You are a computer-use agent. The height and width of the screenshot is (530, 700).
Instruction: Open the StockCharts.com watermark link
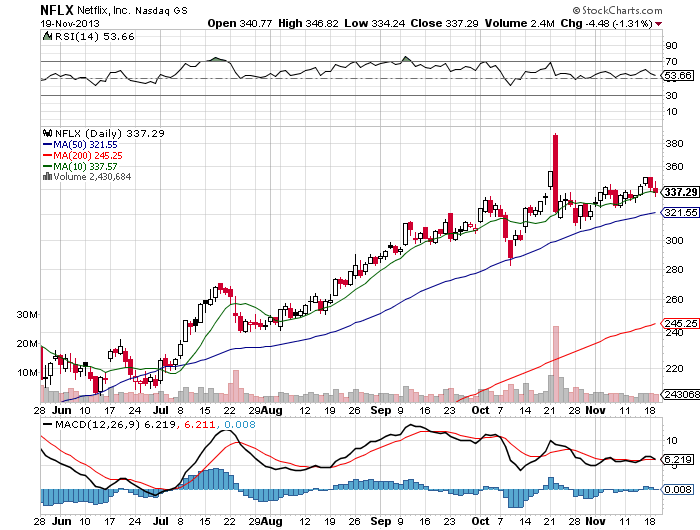pos(622,10)
